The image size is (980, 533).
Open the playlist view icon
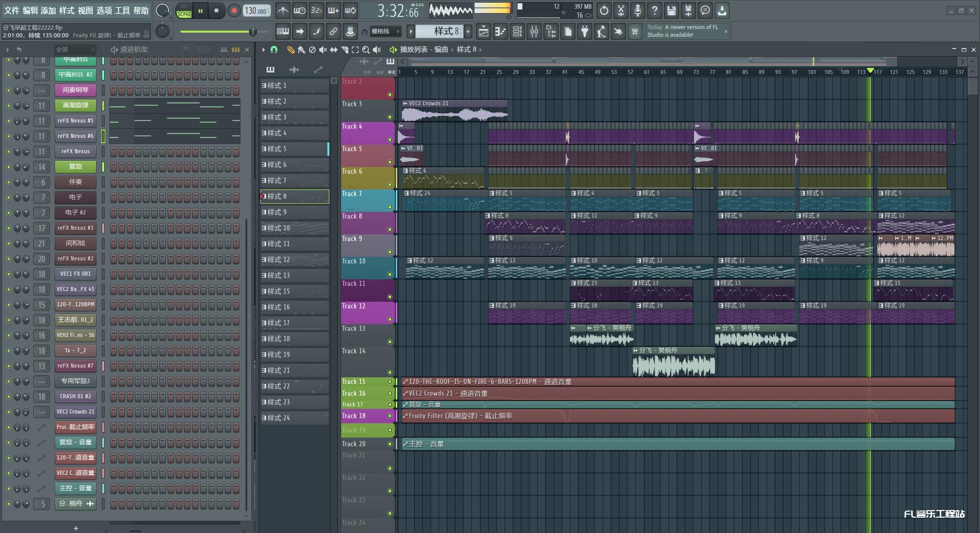(483, 32)
